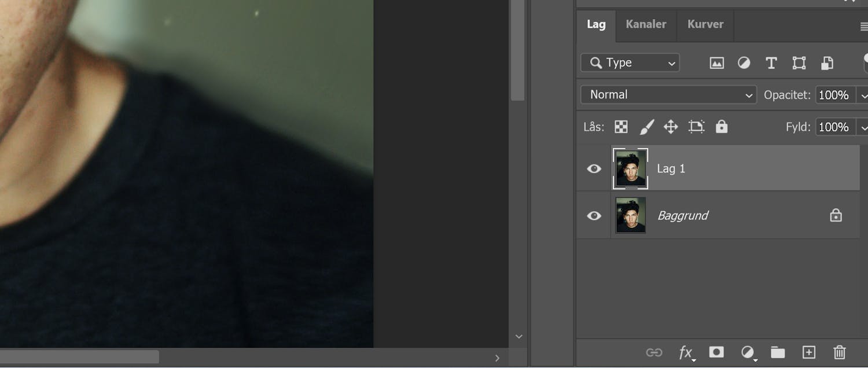Hide the Lag 1 layer
The height and width of the screenshot is (368, 868).
tap(593, 168)
